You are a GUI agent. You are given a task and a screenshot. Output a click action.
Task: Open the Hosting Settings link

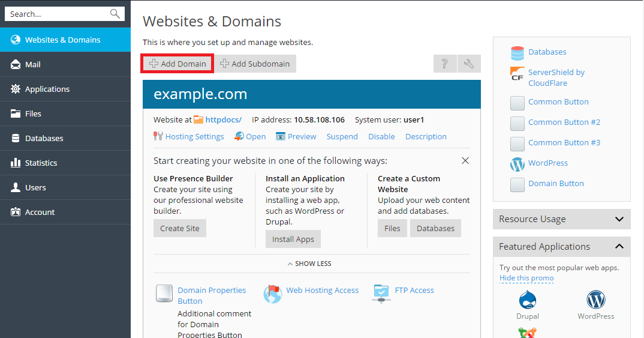(194, 136)
